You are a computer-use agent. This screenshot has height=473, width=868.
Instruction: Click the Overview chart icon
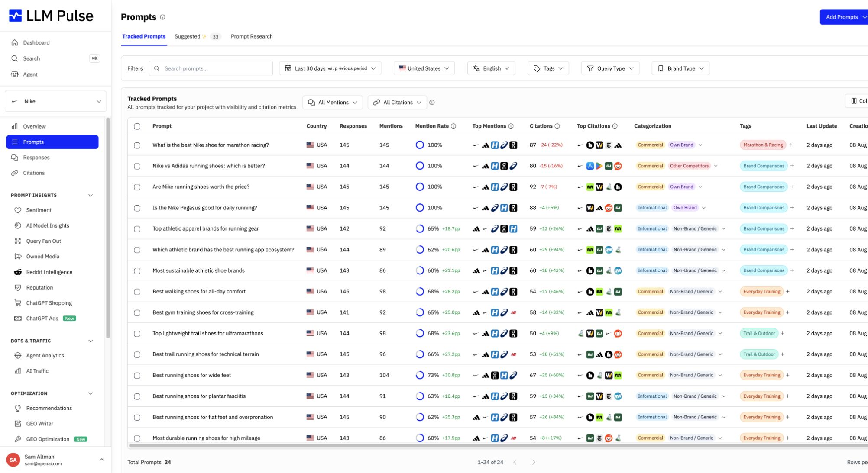point(15,126)
